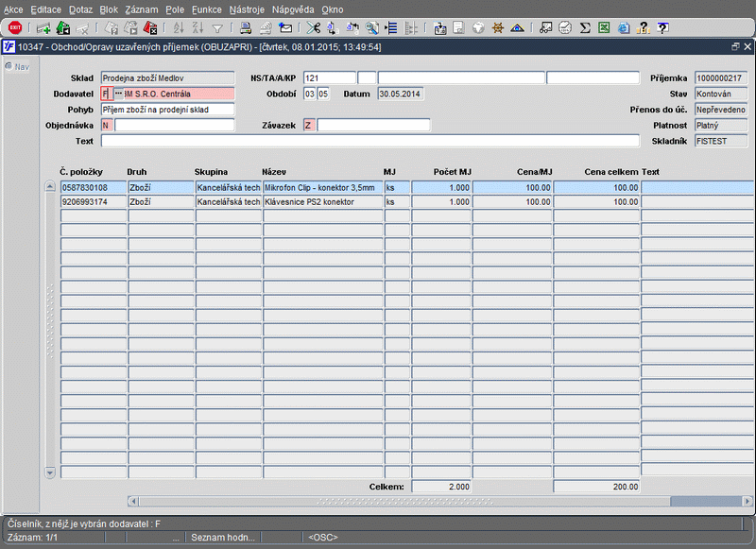The width and height of the screenshot is (756, 549).
Task: Click the greyed delete record icon
Action: (x=82, y=29)
